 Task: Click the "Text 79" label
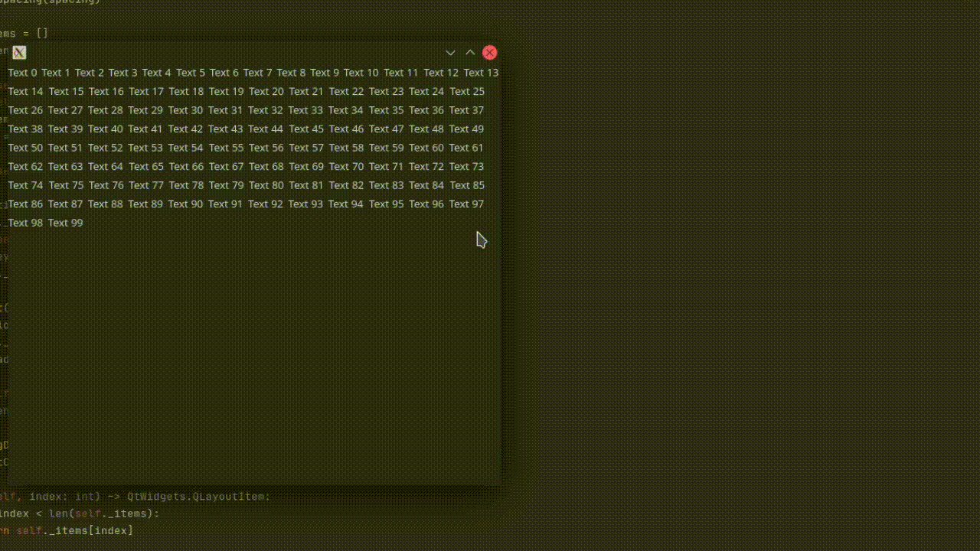(x=226, y=185)
